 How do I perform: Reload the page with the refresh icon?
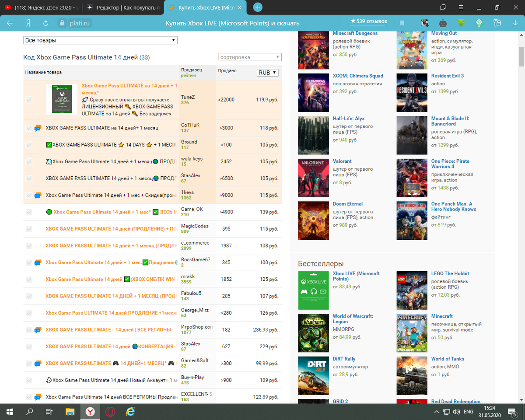coord(46,23)
